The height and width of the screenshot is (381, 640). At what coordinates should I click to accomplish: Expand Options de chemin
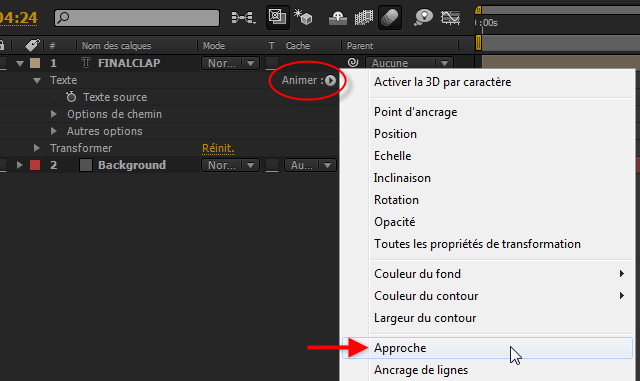pyautogui.click(x=53, y=114)
